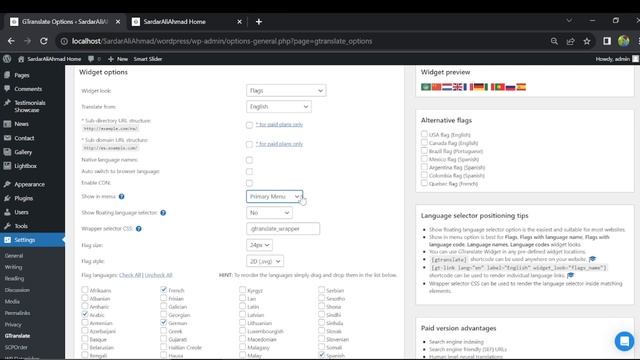Open comments bubble in admin bar
The image size is (640, 360).
point(94,59)
